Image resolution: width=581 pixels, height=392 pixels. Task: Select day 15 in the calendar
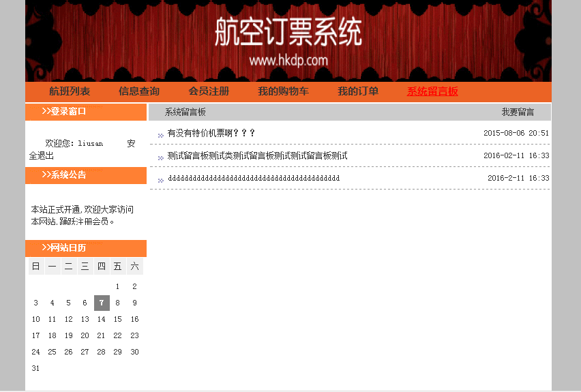tap(117, 319)
